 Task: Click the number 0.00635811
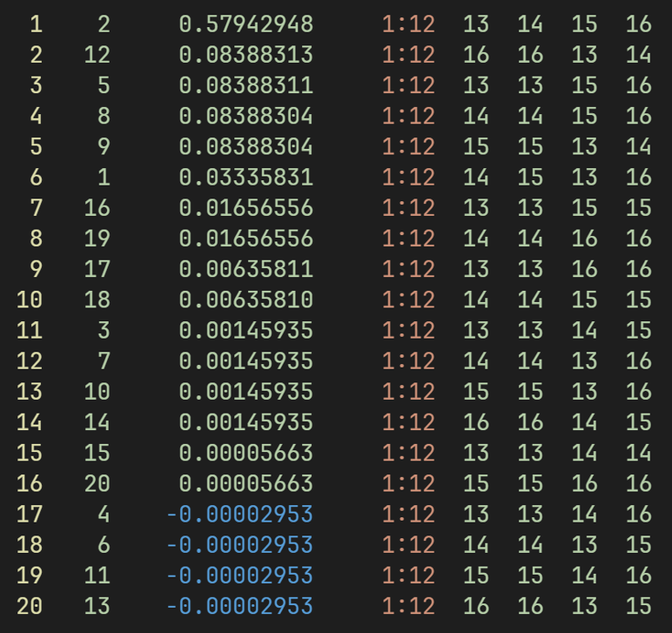pos(245,269)
